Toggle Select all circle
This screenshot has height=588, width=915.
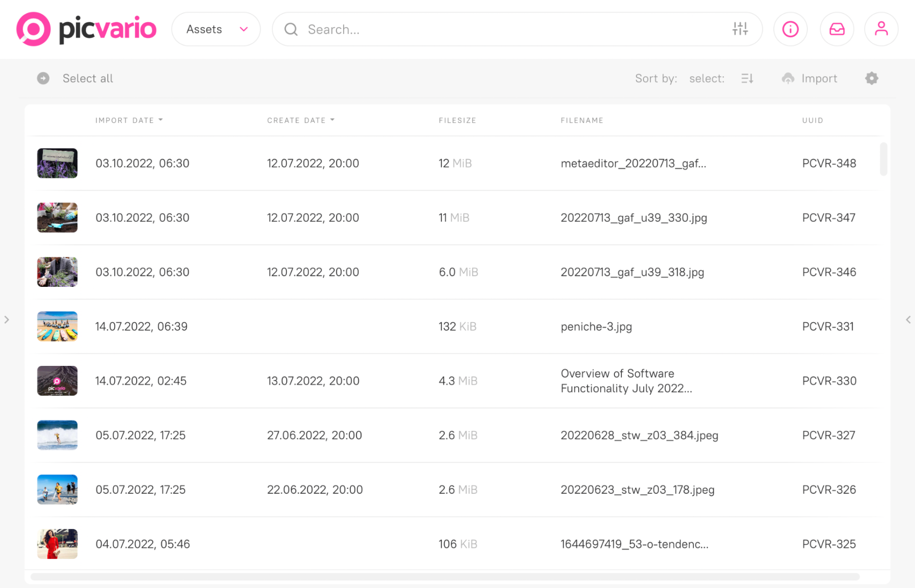click(43, 78)
